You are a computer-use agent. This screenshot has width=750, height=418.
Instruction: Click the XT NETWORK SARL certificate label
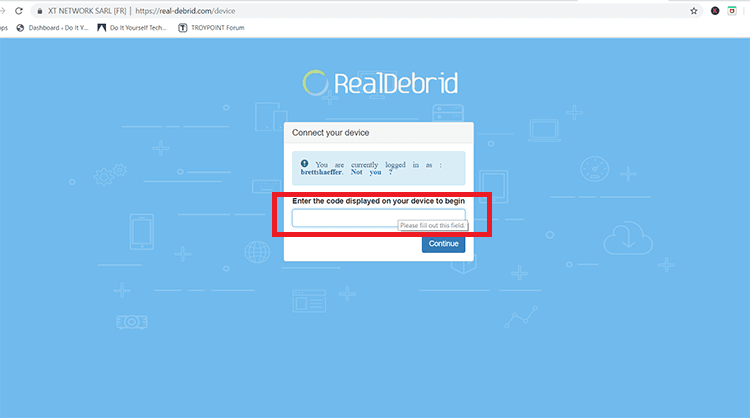pyautogui.click(x=87, y=11)
